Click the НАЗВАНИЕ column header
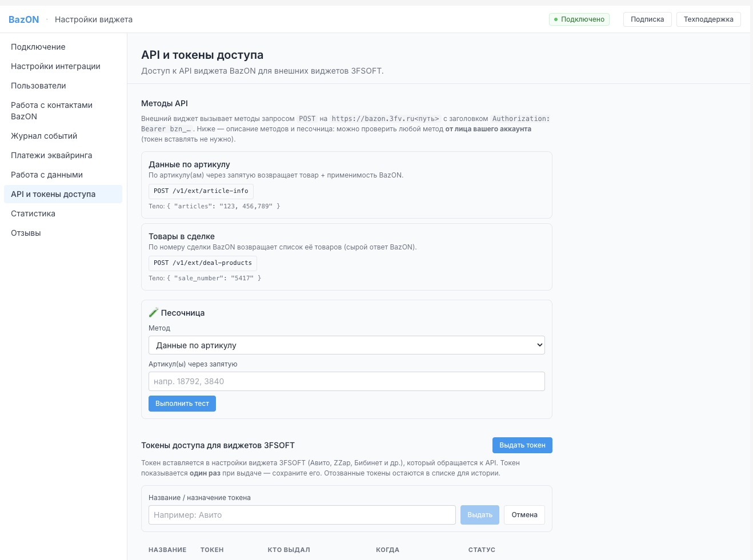The height and width of the screenshot is (560, 753). [x=167, y=550]
